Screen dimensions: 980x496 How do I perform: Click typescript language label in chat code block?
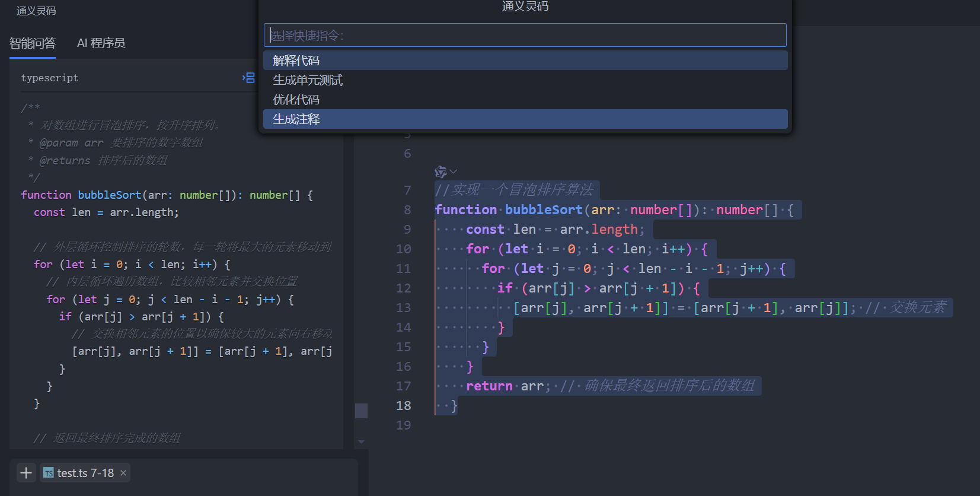(x=50, y=78)
